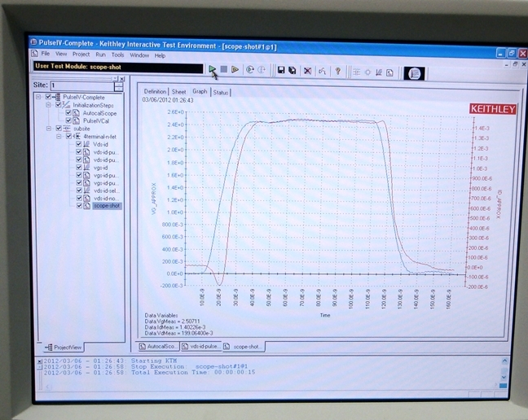This screenshot has width=528, height=420.
Task: Open the File menu
Action: pyautogui.click(x=46, y=54)
